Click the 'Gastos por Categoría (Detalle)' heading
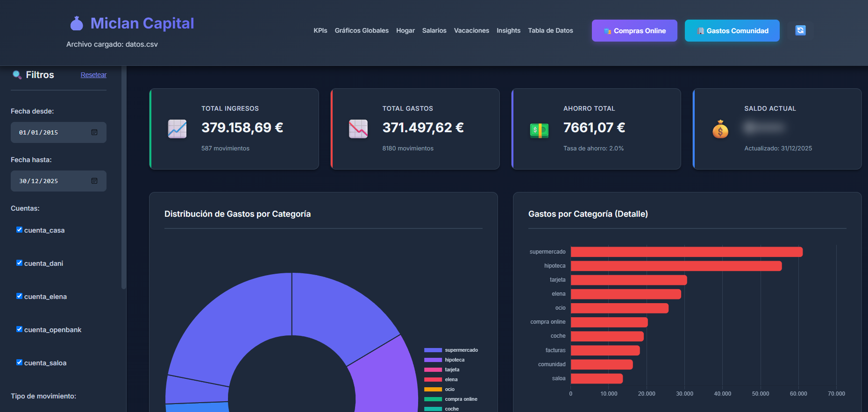This screenshot has width=868, height=412. click(588, 214)
